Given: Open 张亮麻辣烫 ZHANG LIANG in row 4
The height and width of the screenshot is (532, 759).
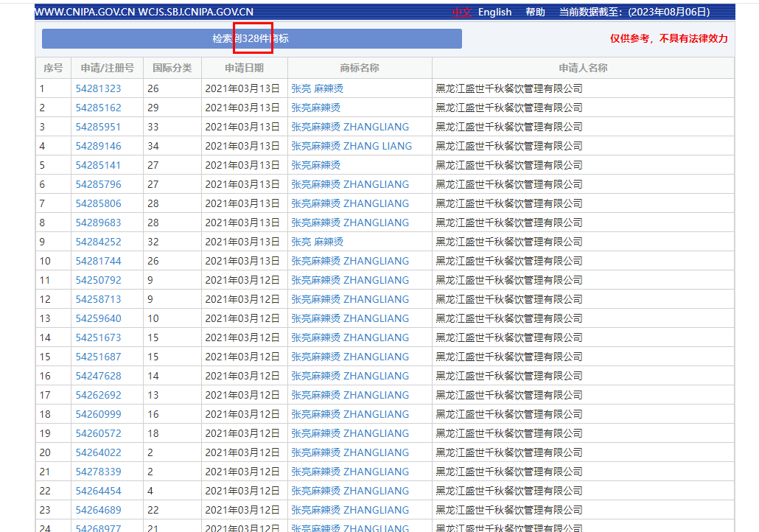Looking at the screenshot, I should 351,146.
